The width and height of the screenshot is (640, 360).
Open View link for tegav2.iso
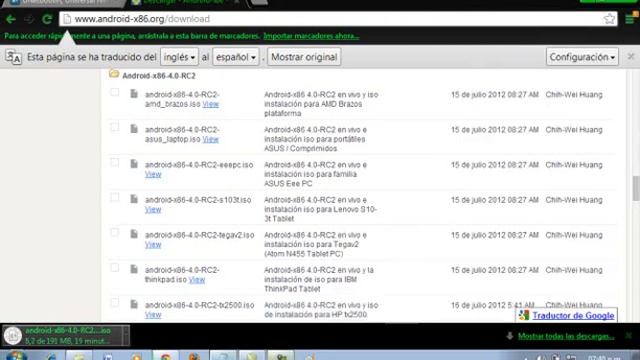(153, 245)
